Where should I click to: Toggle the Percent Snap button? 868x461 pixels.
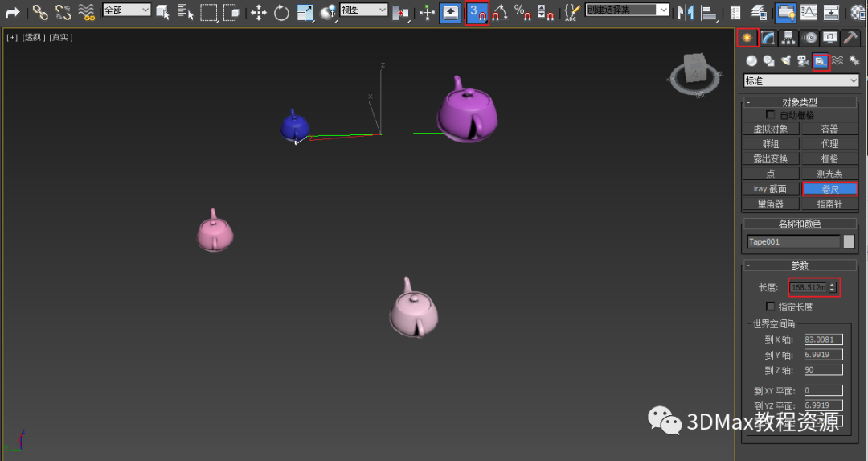coord(522,12)
